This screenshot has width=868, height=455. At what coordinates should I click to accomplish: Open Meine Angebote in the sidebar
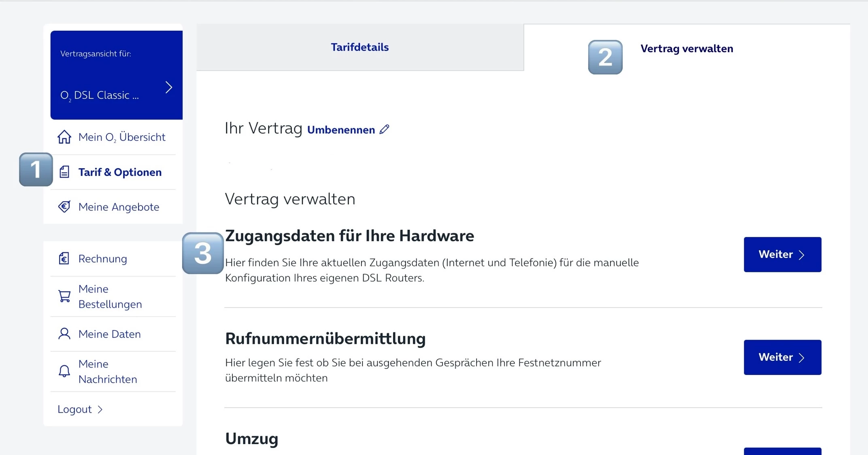click(119, 207)
